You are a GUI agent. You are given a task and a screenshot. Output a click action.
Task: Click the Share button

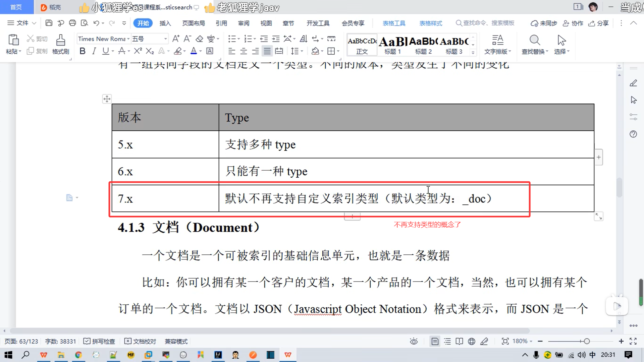(x=599, y=23)
